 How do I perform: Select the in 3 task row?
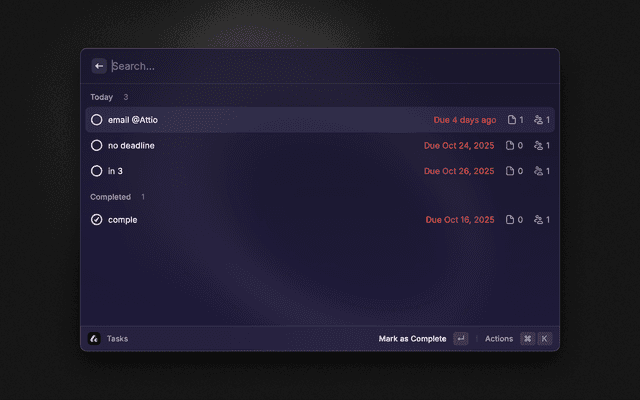320,171
